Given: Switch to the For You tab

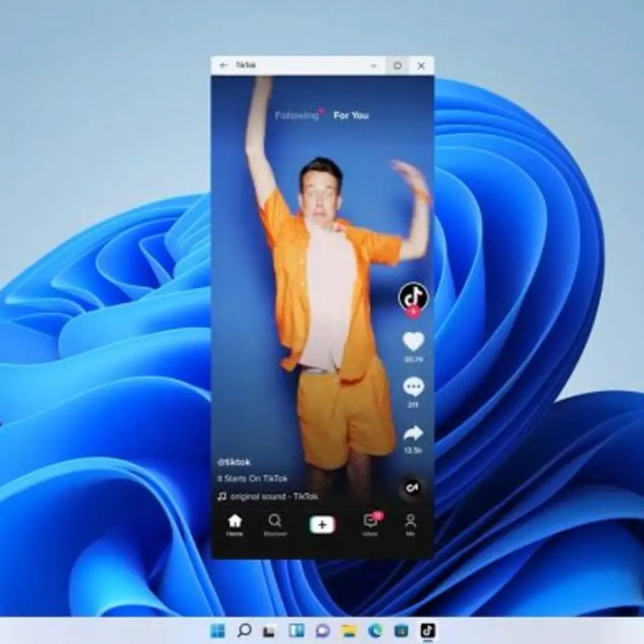Looking at the screenshot, I should click(x=351, y=115).
